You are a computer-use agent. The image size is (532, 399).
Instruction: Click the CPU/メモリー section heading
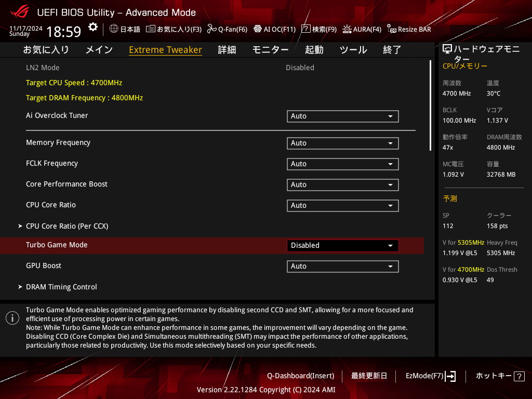pos(465,66)
